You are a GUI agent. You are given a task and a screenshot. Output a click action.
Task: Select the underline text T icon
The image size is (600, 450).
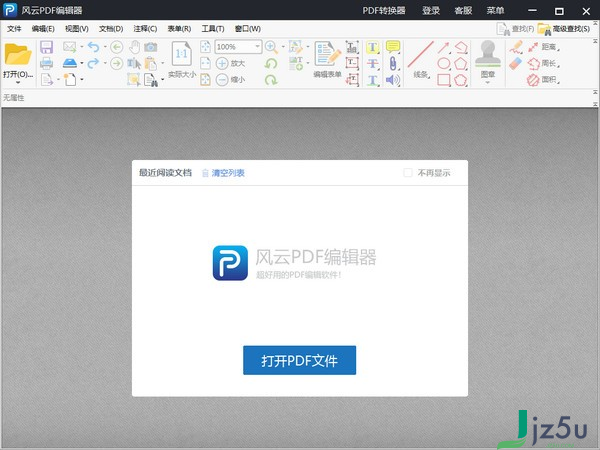(372, 80)
